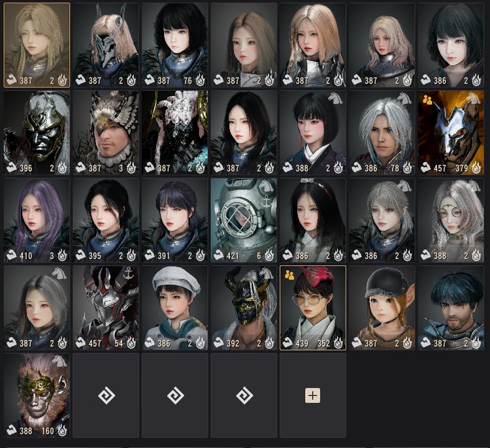Click the party icon on wolf helmet character
Image resolution: width=490 pixels, height=448 pixels.
pyautogui.click(x=427, y=100)
